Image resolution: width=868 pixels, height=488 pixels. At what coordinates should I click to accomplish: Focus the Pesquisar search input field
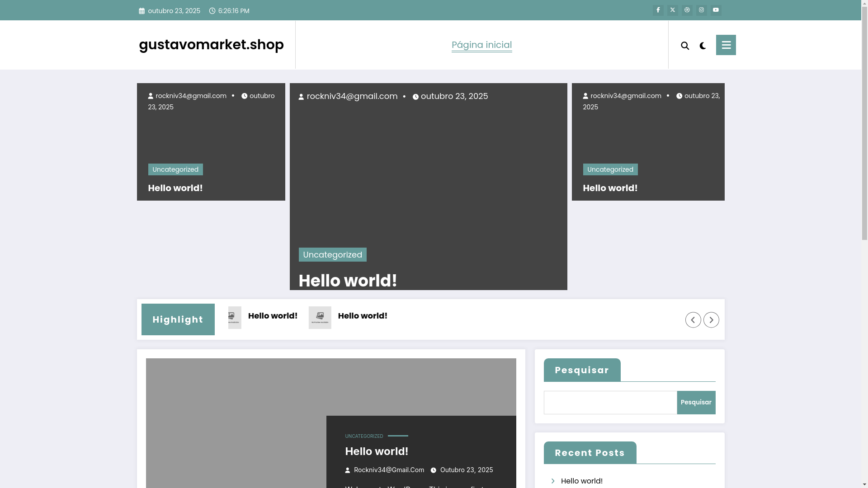pos(610,402)
